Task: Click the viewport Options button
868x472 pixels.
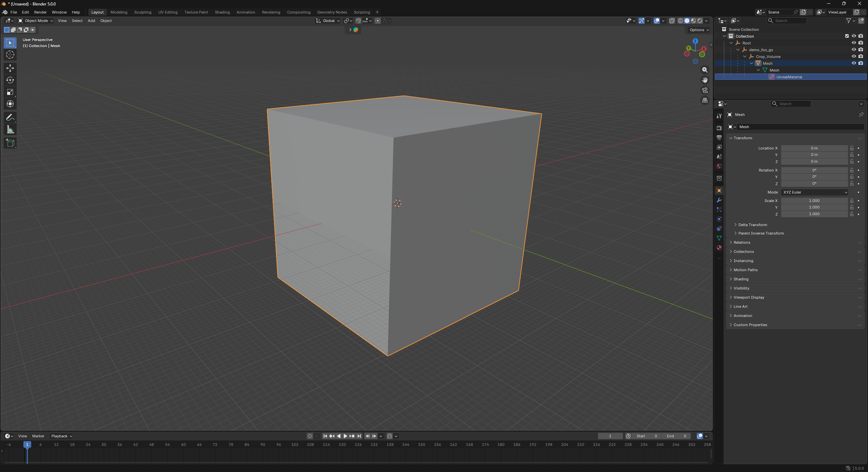Action: click(x=699, y=30)
